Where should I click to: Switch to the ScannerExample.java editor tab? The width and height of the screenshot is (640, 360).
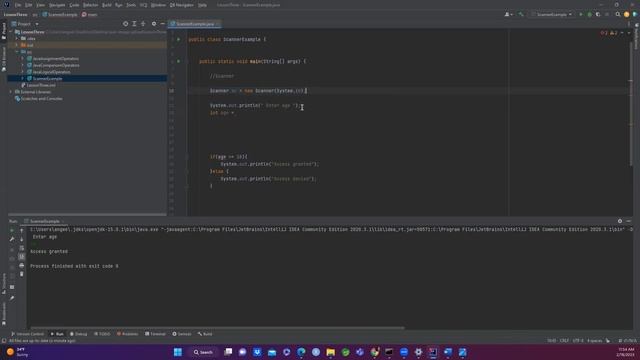click(x=195, y=24)
